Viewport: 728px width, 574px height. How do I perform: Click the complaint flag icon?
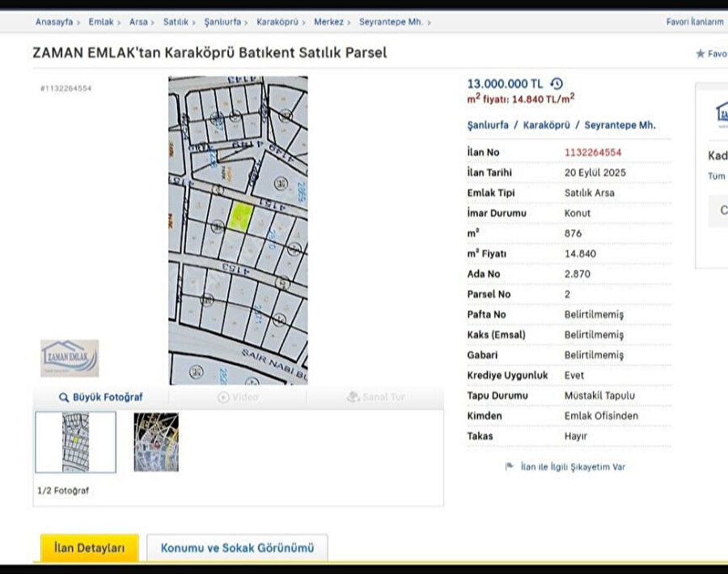tap(510, 467)
